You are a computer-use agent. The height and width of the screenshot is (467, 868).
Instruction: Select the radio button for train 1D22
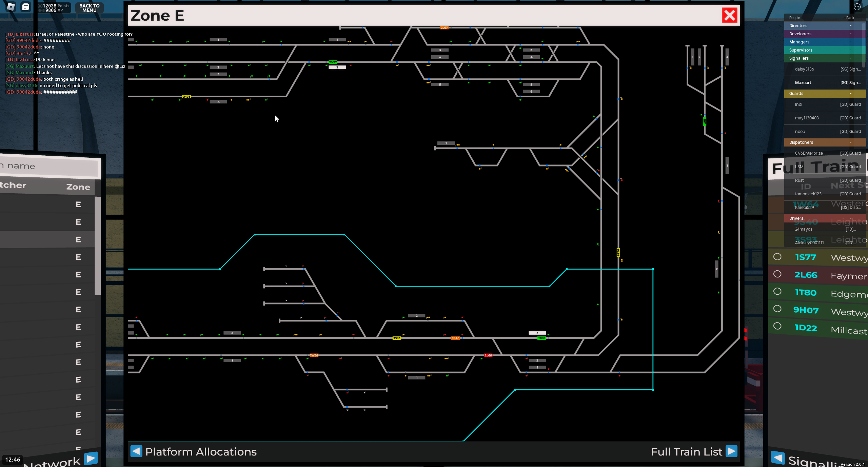pyautogui.click(x=777, y=326)
